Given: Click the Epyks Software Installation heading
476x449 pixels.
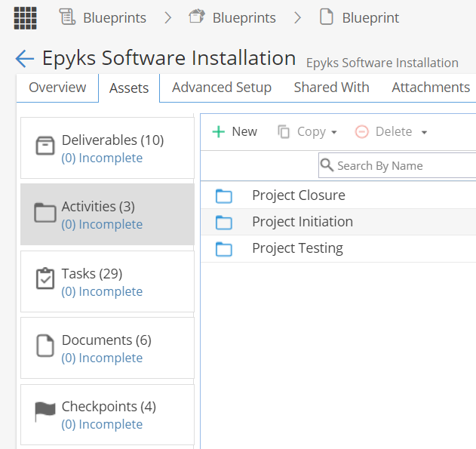Looking at the screenshot, I should (x=169, y=58).
